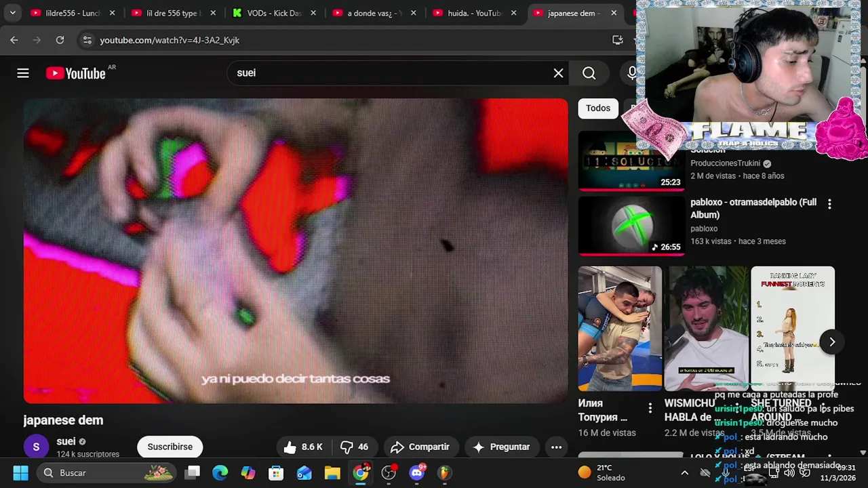Switch to the 'huida. - YouTube' tab
This screenshot has height=488, width=868.
coord(475,13)
